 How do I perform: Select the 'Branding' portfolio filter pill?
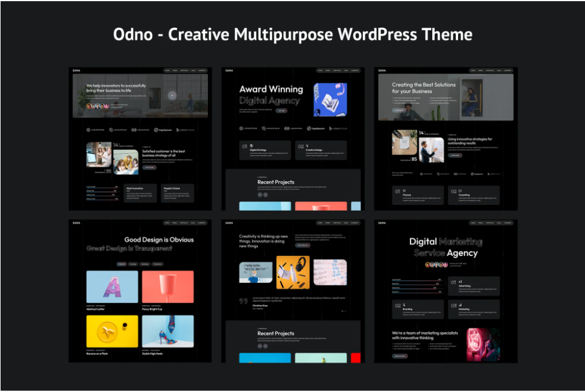coord(133,264)
